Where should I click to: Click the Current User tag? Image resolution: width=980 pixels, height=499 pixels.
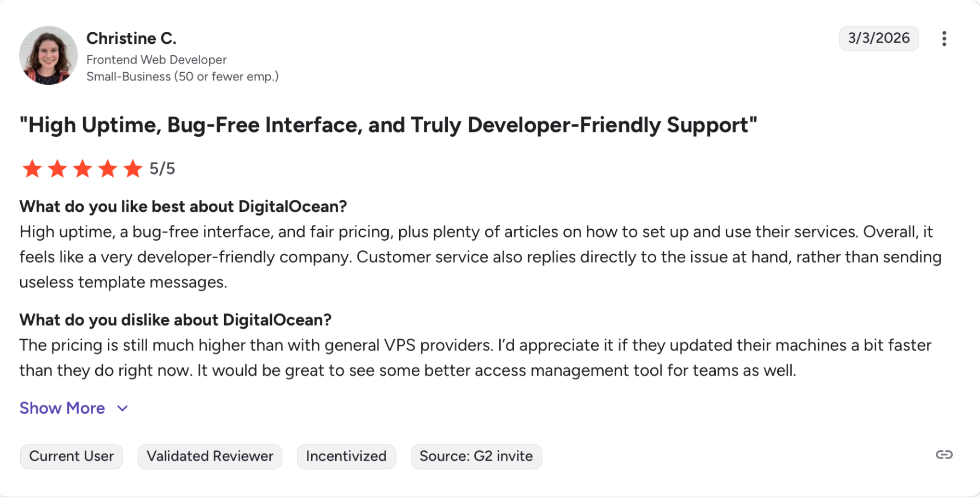[x=72, y=456]
